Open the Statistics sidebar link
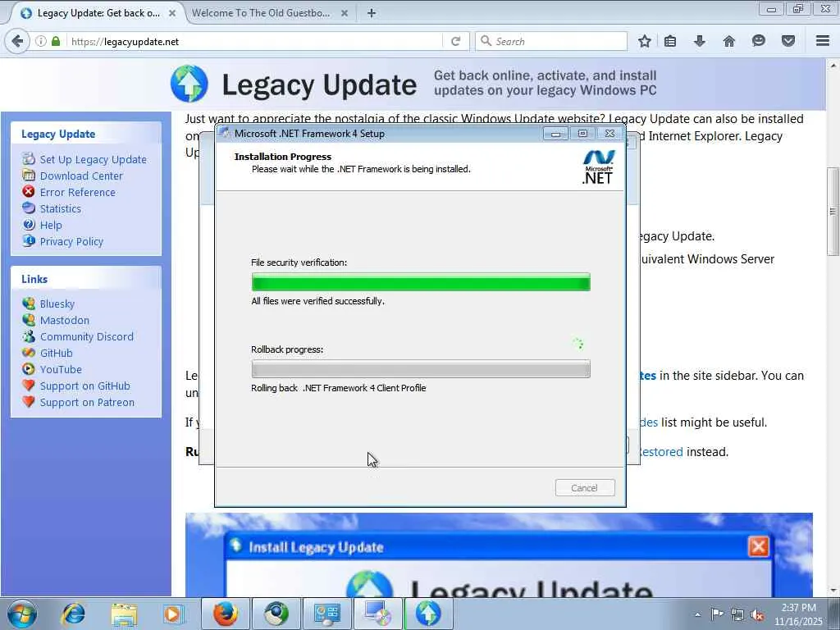 tap(61, 209)
